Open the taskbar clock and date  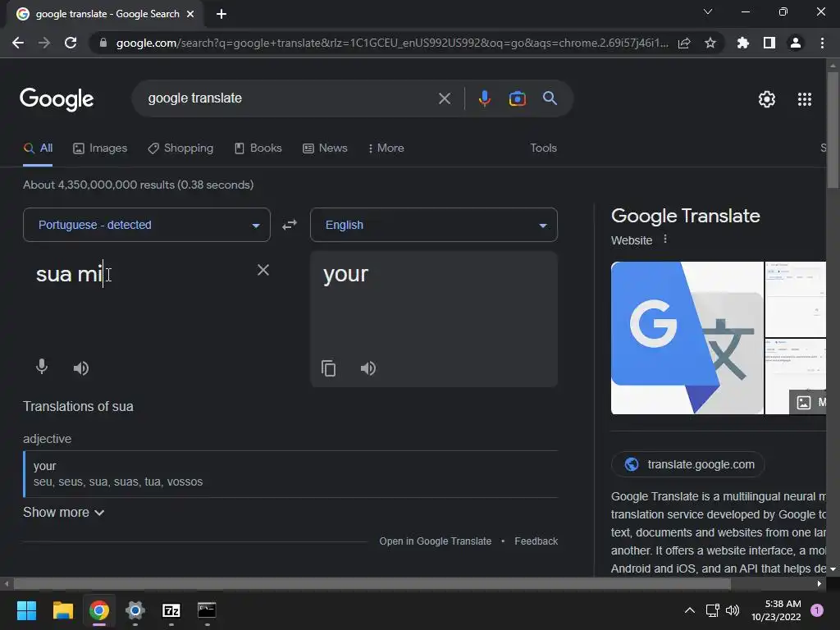click(776, 610)
